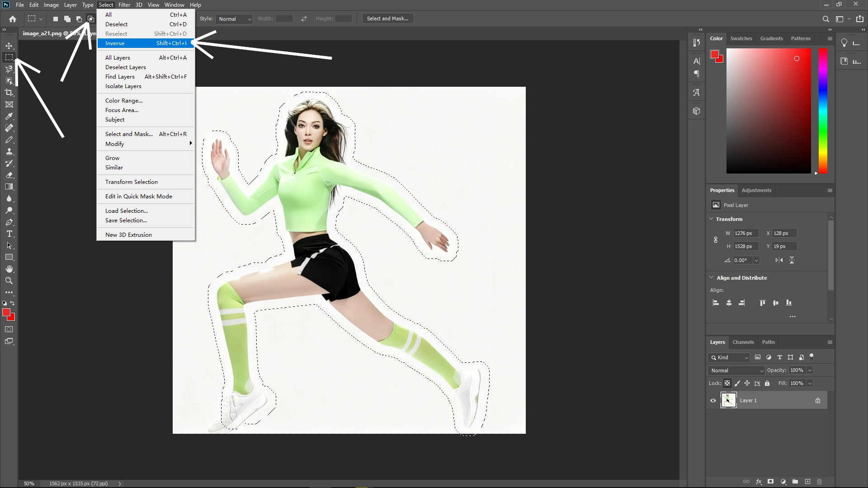Enable lock transparent pixels
This screenshot has width=868, height=488.
tap(727, 383)
